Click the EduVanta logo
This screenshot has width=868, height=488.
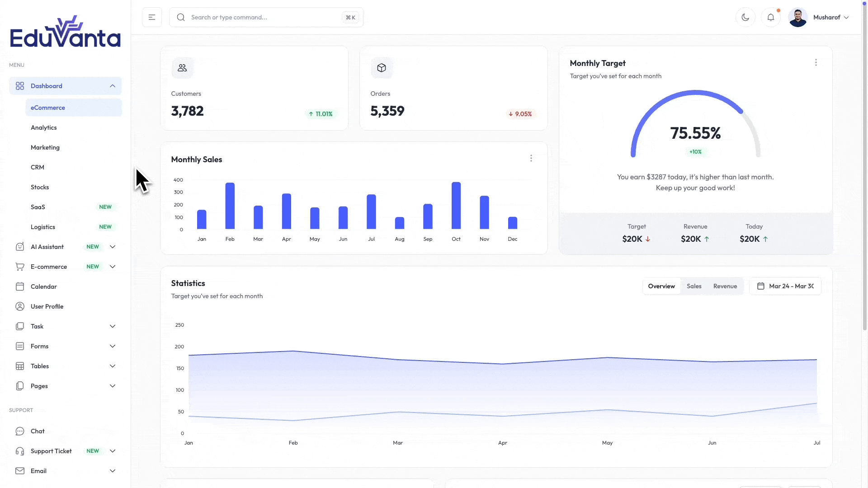(66, 32)
